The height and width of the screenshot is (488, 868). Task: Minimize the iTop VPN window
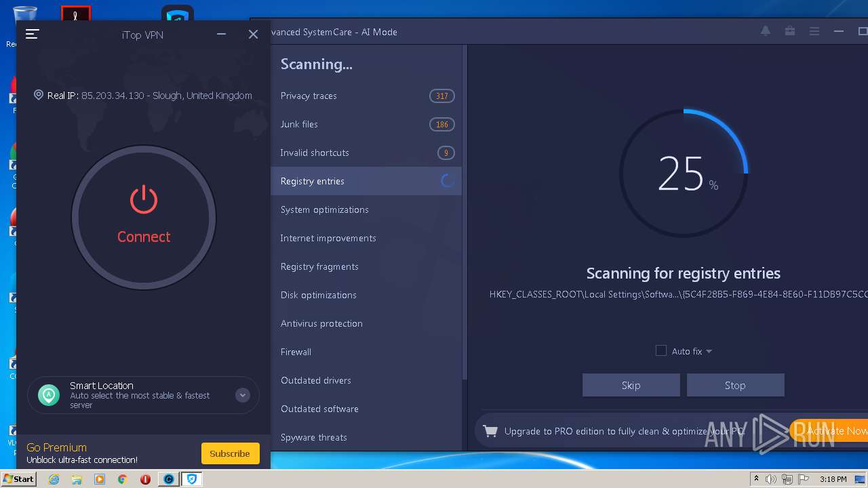click(x=221, y=34)
